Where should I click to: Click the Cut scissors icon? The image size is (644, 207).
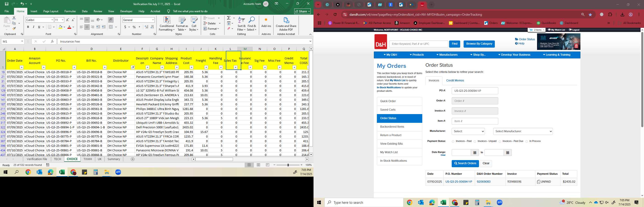coord(14,18)
